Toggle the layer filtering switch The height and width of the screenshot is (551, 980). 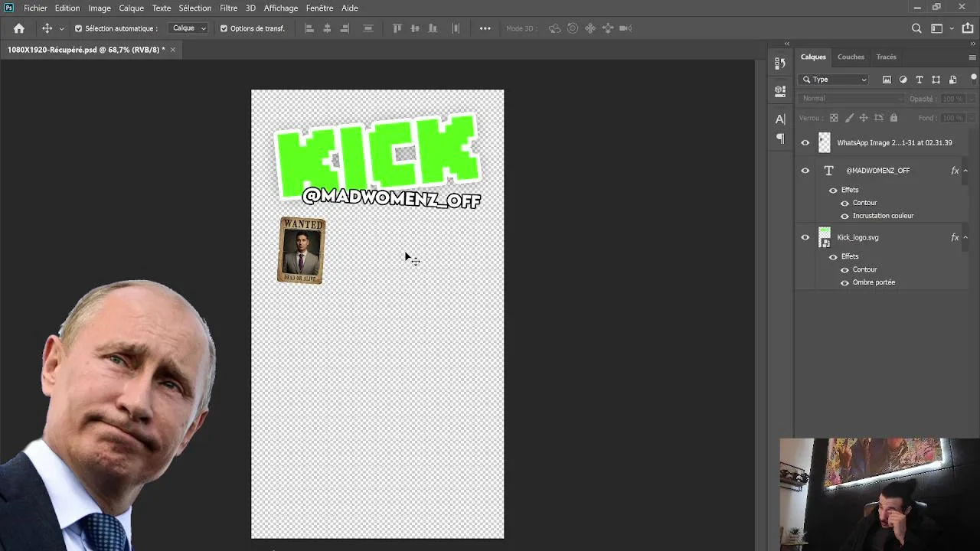973,78
